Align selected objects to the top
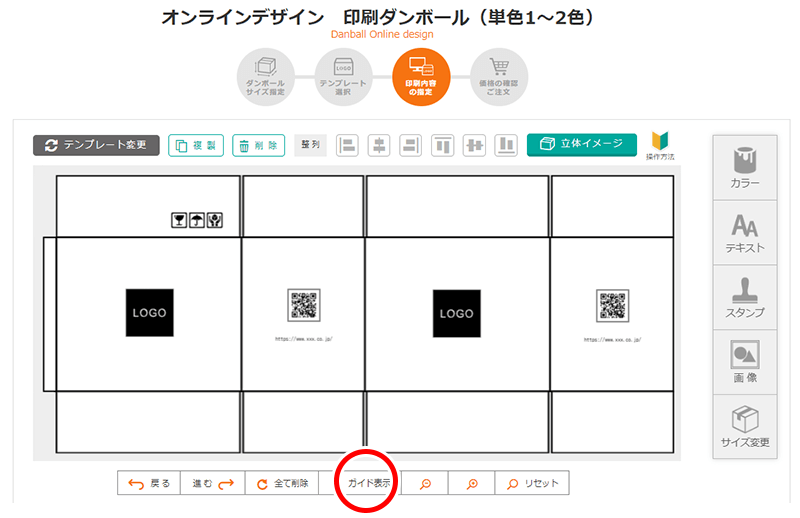The height and width of the screenshot is (518, 800). 442,145
